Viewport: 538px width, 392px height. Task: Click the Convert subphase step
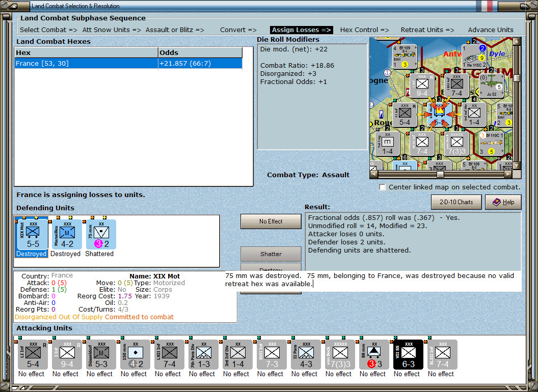point(238,30)
